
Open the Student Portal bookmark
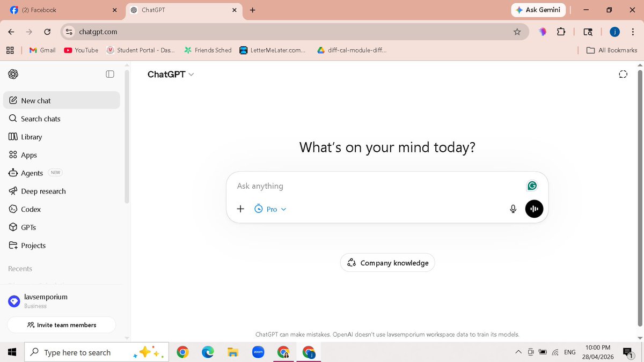pyautogui.click(x=141, y=50)
